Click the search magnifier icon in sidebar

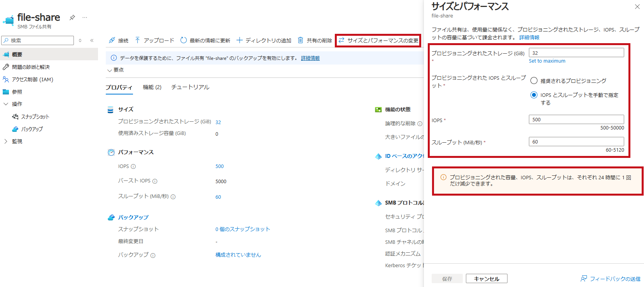point(6,40)
